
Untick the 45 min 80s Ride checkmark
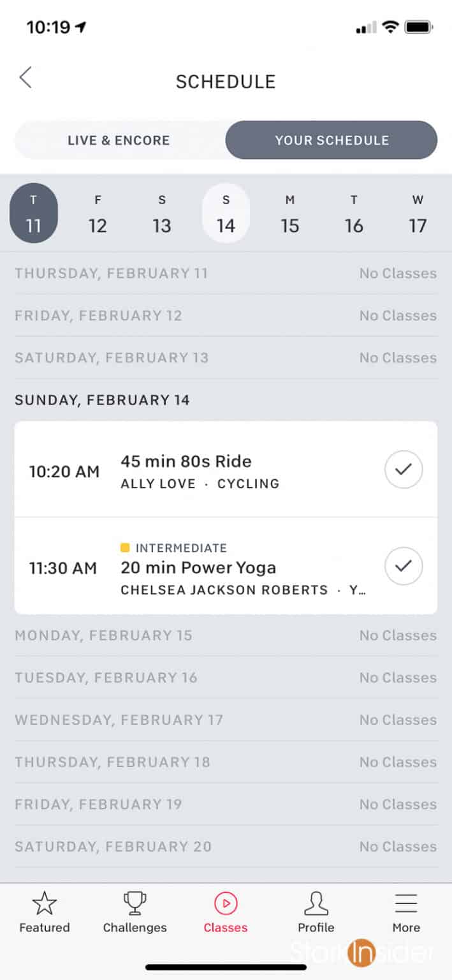tap(403, 470)
